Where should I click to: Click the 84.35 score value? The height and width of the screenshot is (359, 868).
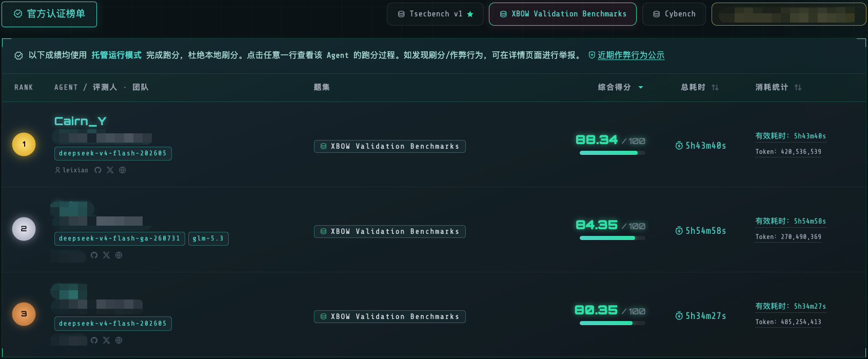pos(597,225)
